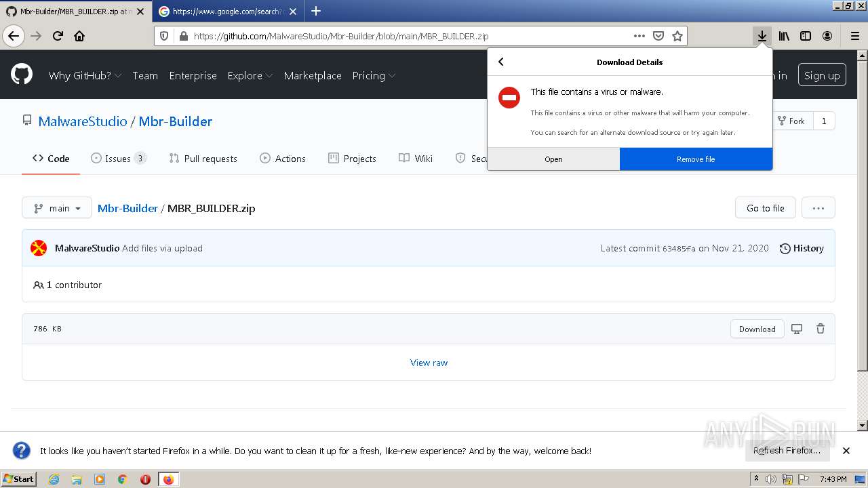
Task: Open Internet Explorer from the taskbar
Action: click(x=54, y=479)
